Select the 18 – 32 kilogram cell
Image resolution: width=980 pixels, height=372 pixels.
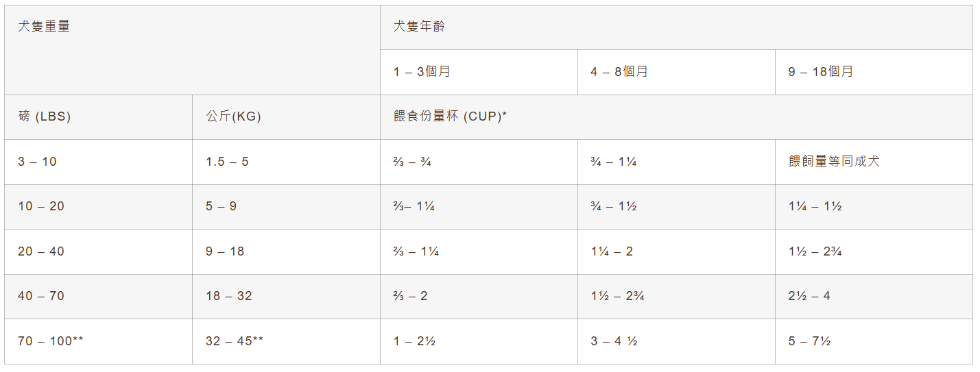click(x=229, y=297)
